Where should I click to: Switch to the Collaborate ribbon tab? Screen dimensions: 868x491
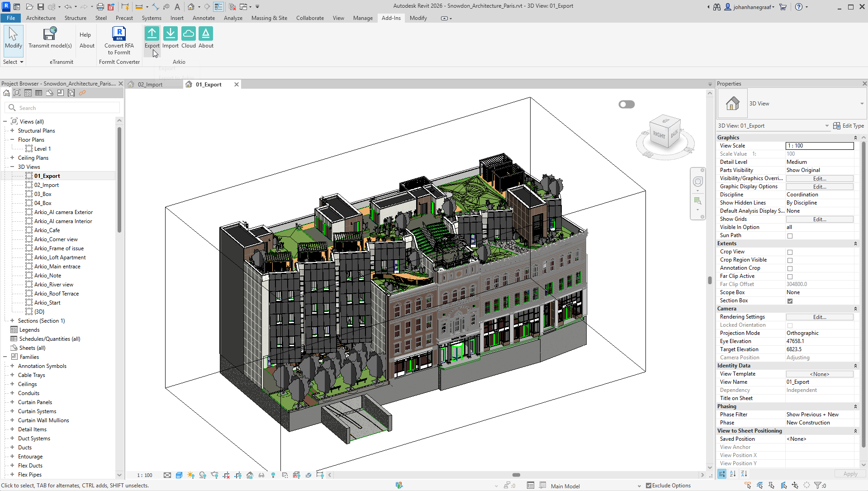click(310, 18)
